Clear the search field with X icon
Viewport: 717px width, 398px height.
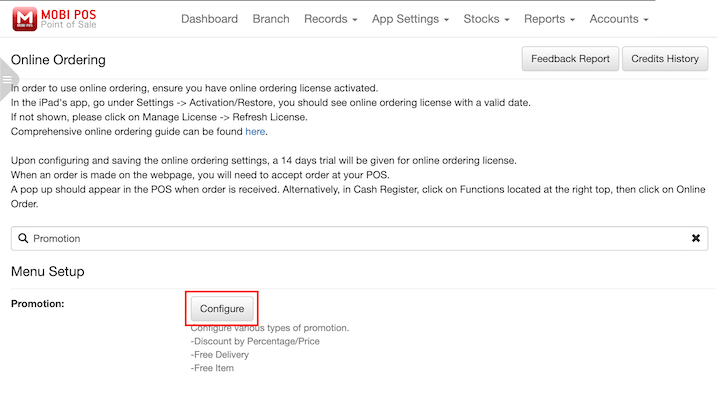[696, 238]
